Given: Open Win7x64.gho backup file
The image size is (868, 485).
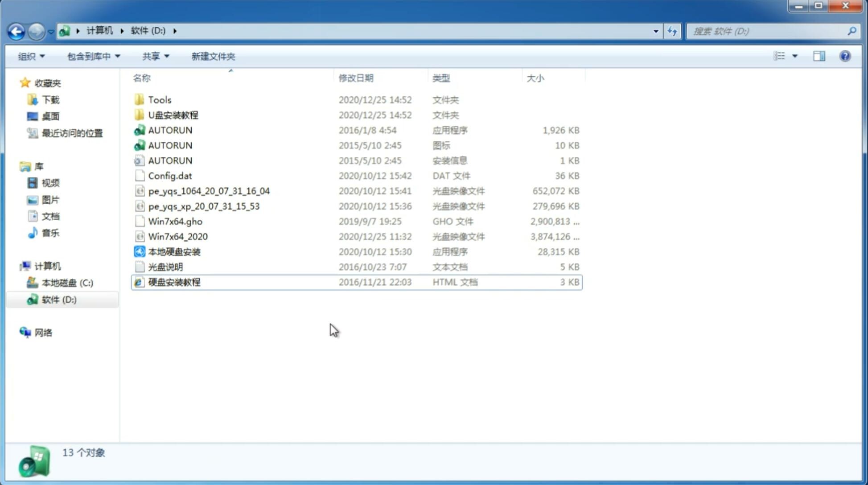Looking at the screenshot, I should [x=176, y=221].
